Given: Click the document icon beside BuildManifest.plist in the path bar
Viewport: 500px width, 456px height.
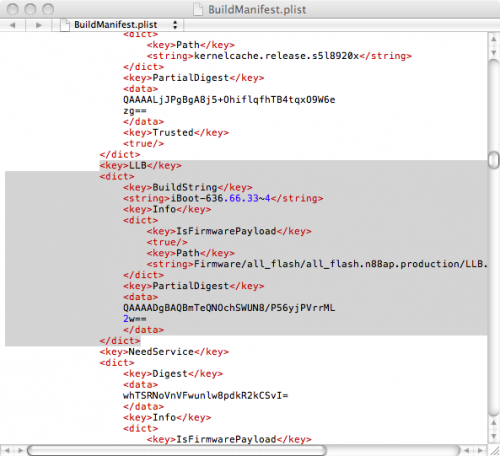Looking at the screenshot, I should coord(65,25).
